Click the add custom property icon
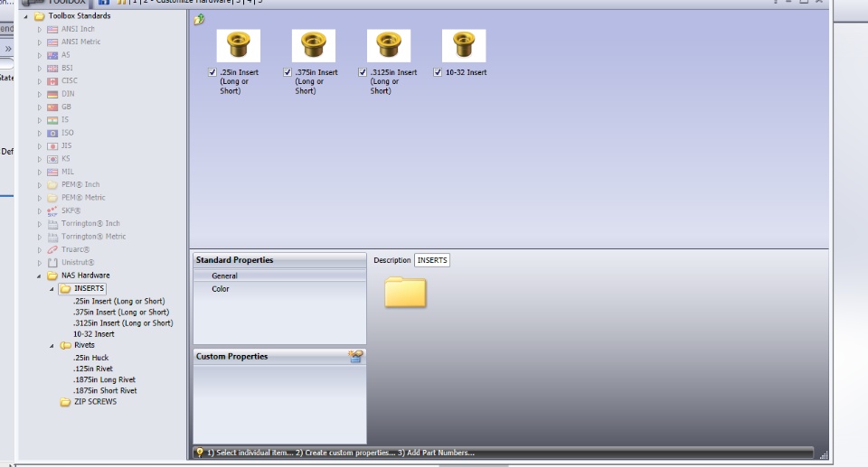The width and height of the screenshot is (868, 467). 355,356
